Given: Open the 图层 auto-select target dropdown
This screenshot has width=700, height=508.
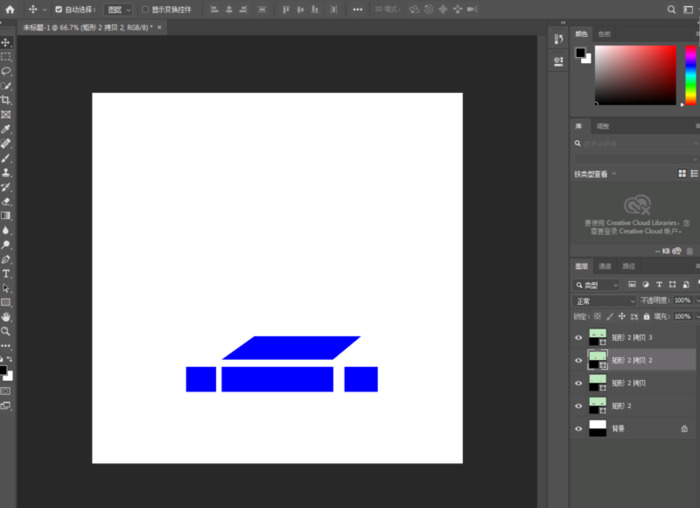Looking at the screenshot, I should pos(118,9).
